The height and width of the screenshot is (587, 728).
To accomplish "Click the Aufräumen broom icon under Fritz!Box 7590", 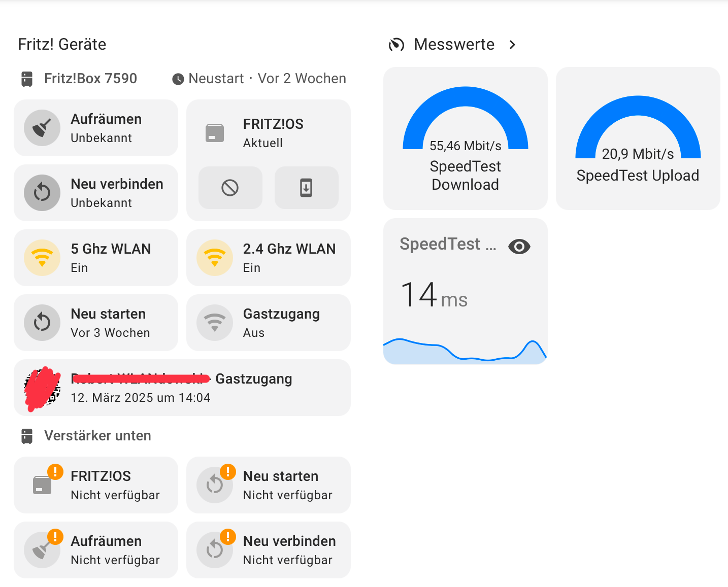I will 42,128.
